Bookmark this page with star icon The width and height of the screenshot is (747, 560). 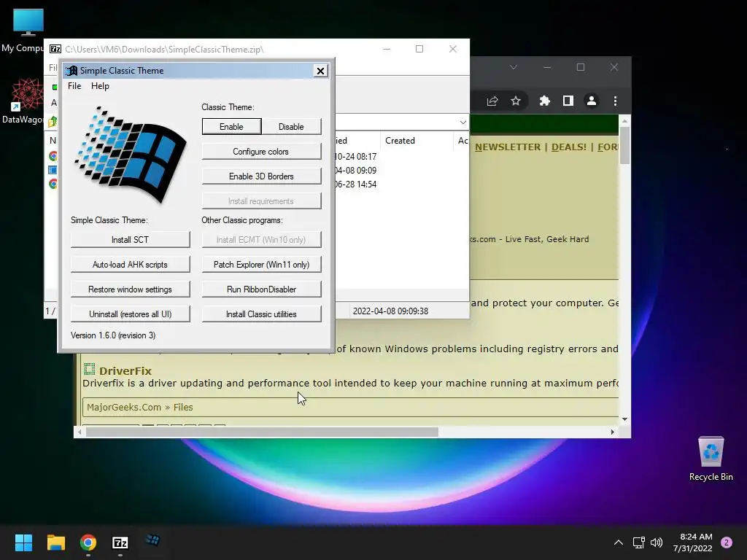pos(516,101)
